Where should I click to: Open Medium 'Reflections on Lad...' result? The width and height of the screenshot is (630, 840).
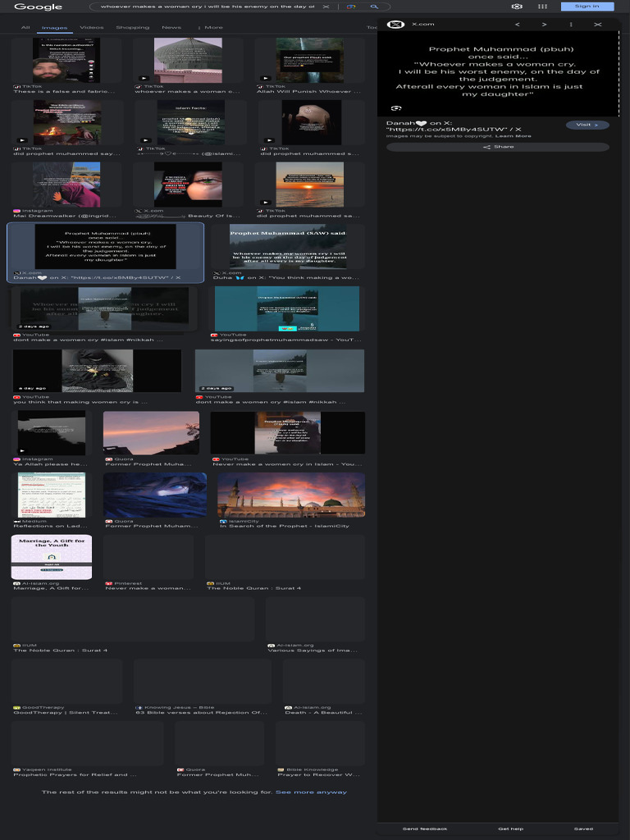click(52, 500)
